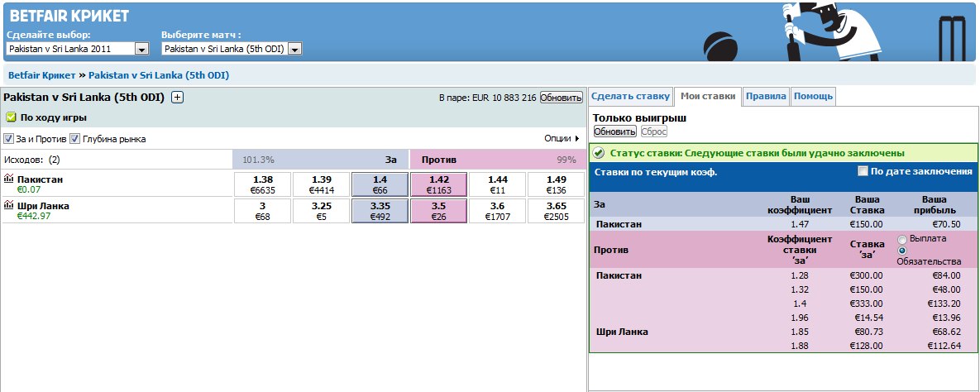Click lay bet stake €300.00
This screenshot has width=980, height=392.
click(866, 275)
